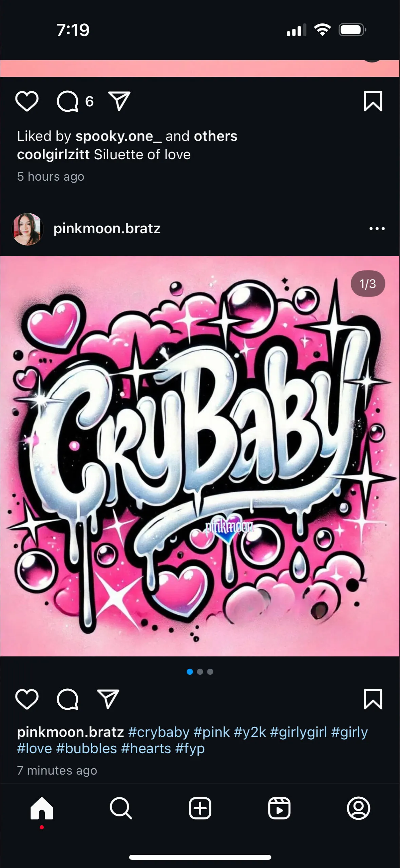
Task: Tap the #crybaby hashtag
Action: pyautogui.click(x=159, y=732)
